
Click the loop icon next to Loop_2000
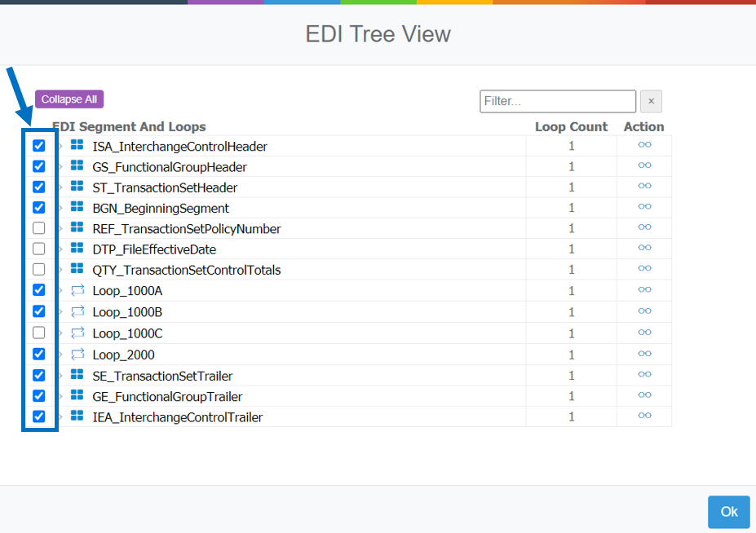click(77, 353)
